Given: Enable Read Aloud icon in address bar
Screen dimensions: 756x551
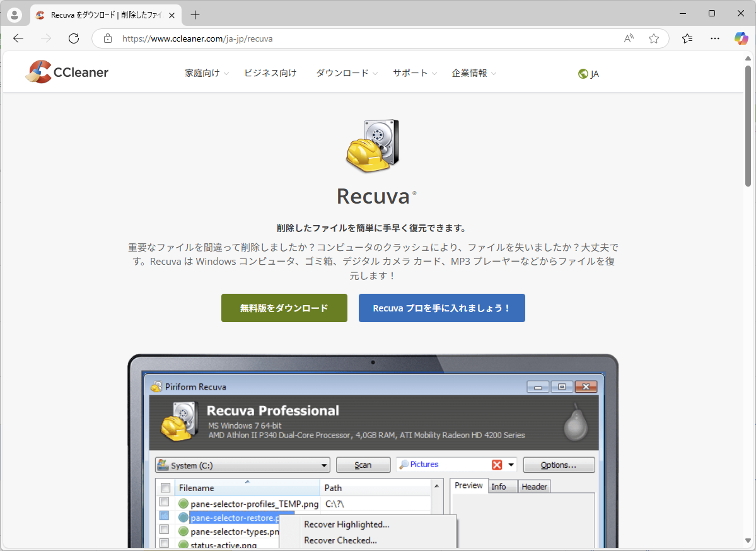Looking at the screenshot, I should 629,38.
